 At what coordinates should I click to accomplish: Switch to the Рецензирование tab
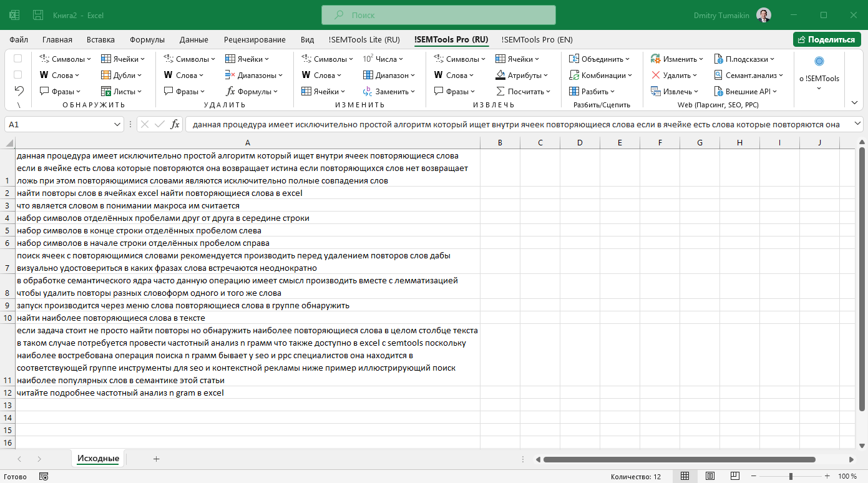tap(255, 39)
